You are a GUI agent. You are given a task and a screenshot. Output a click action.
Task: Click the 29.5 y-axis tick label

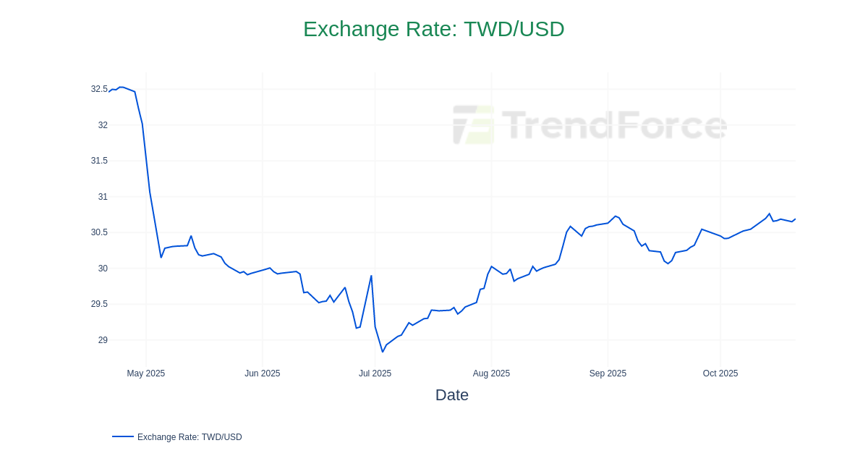pos(99,304)
